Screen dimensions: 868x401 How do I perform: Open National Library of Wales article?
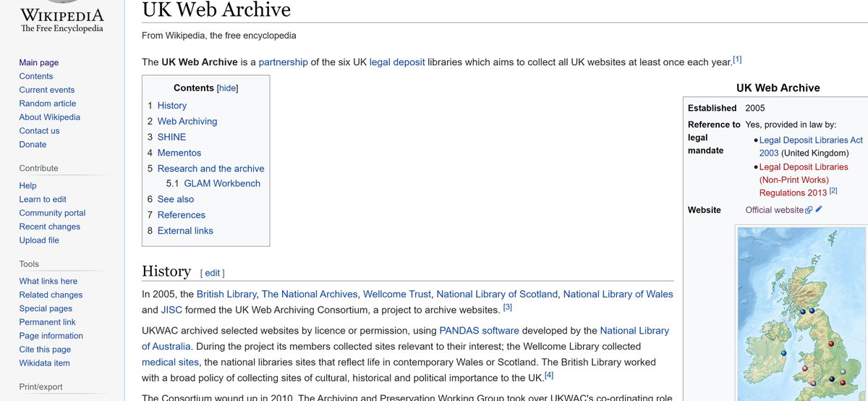click(618, 295)
